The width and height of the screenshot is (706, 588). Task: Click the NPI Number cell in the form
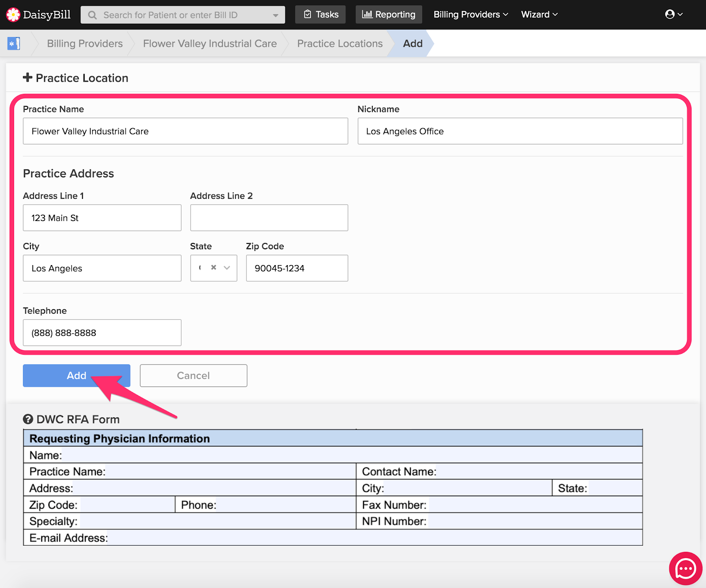(499, 521)
